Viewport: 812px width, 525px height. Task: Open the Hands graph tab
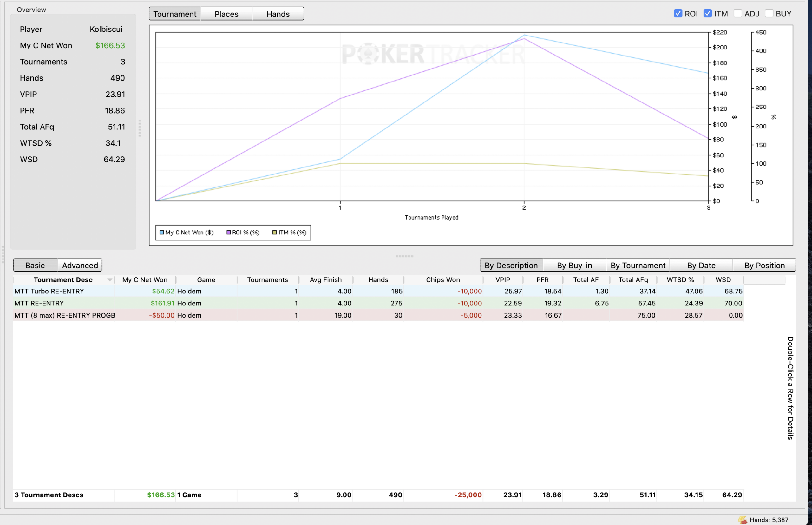(x=278, y=14)
